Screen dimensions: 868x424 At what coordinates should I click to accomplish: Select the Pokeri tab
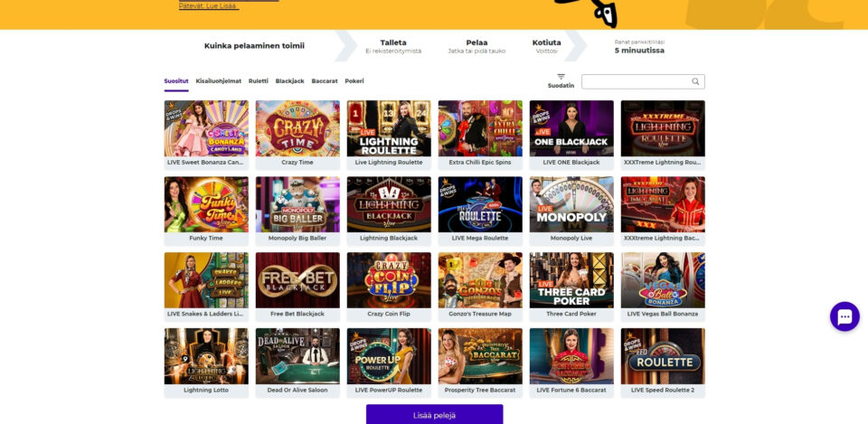click(354, 80)
